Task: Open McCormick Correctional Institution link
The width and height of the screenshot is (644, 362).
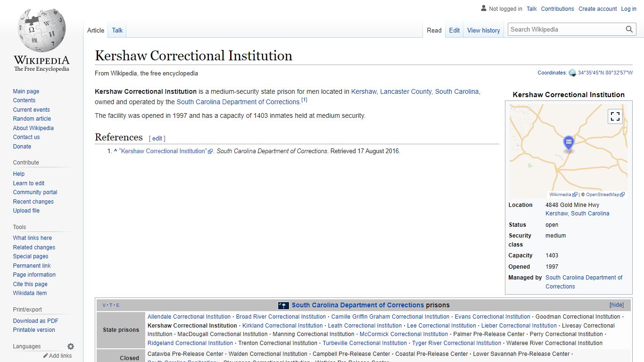Action: coord(404,334)
